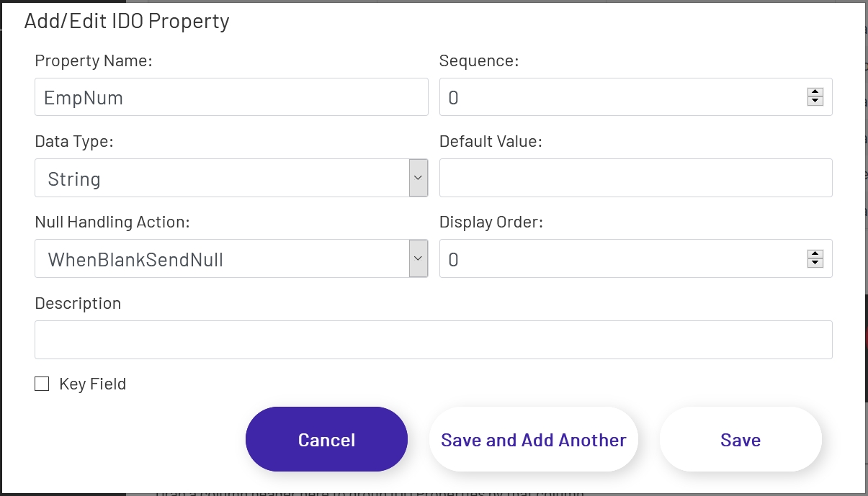Click the Data Type dropdown arrow icon

[x=419, y=178]
